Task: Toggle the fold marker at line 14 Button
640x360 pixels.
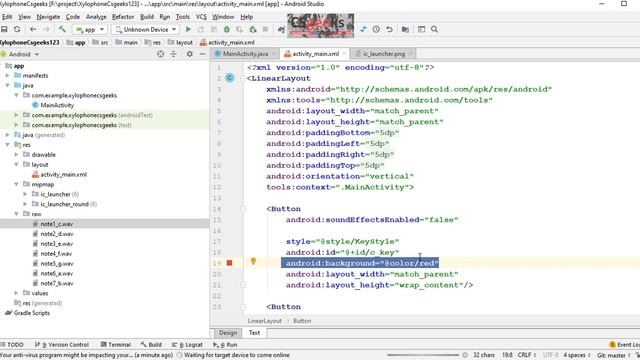Action: (243, 209)
